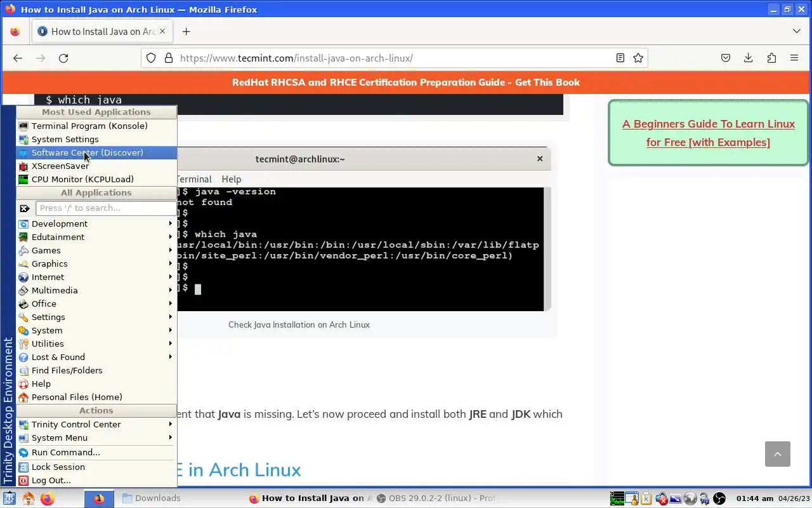Open the Firefox extensions menu
The width and height of the screenshot is (812, 508).
click(771, 58)
